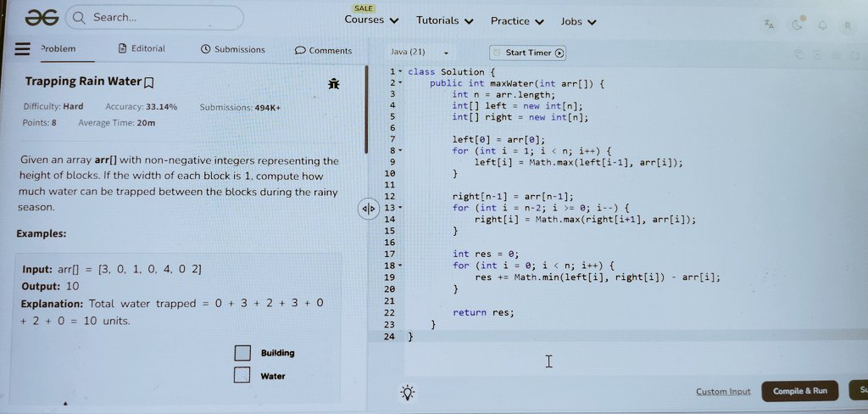Click the Examples: heading
Viewport: 868px width, 414px height.
coord(42,234)
